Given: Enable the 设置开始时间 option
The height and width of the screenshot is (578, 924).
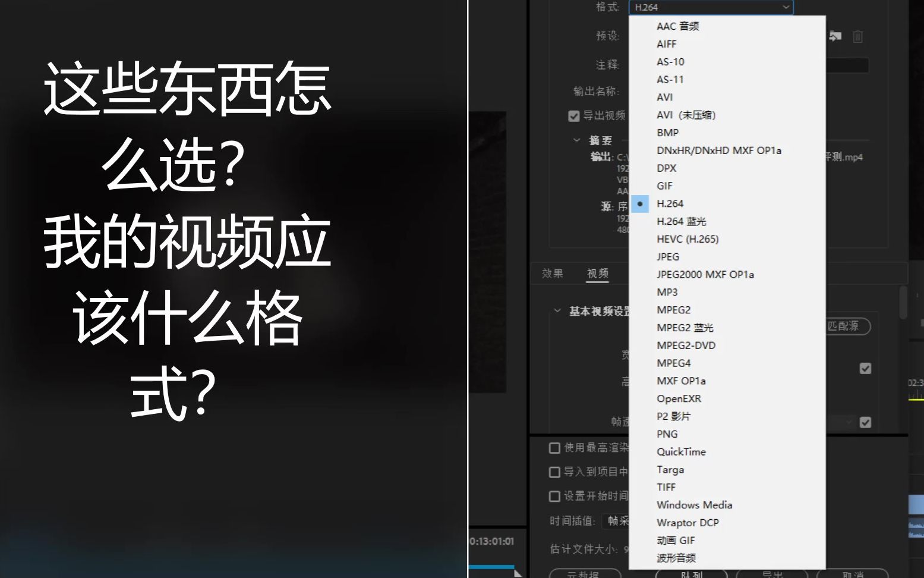Looking at the screenshot, I should [553, 496].
